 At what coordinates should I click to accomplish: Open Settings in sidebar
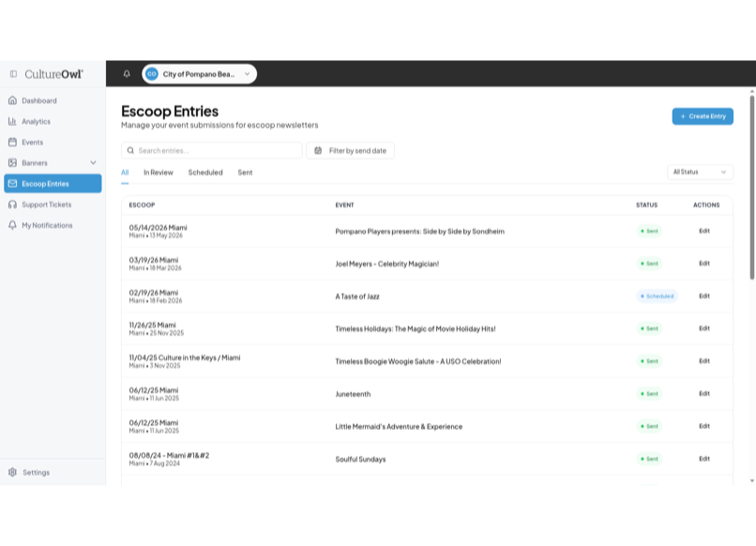click(53, 472)
